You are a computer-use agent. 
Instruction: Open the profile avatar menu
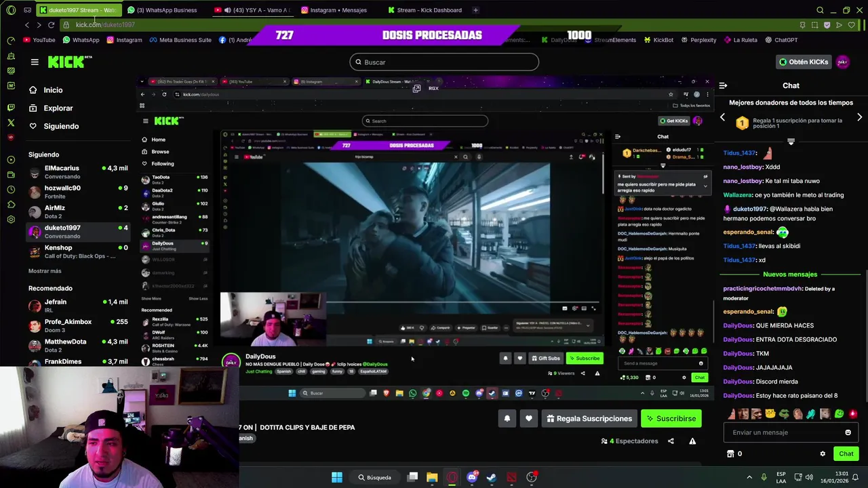(842, 62)
